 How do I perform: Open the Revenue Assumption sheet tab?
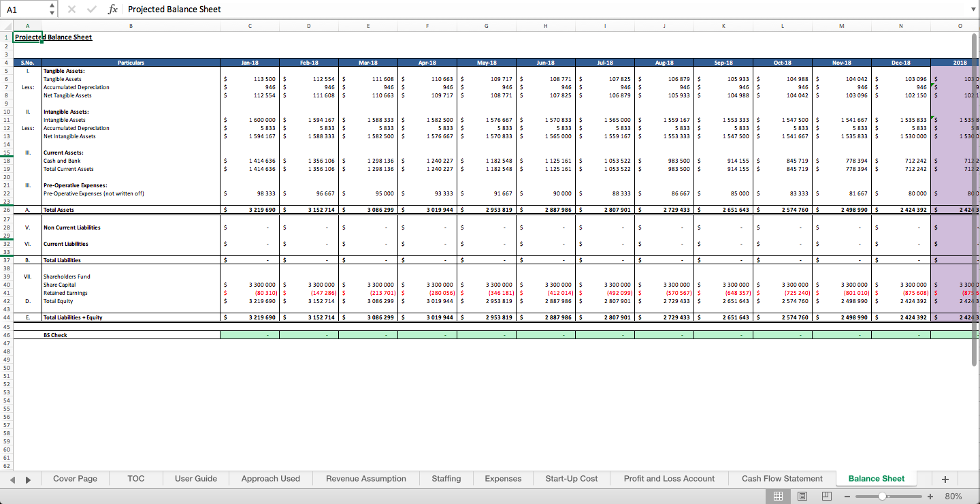pyautogui.click(x=366, y=479)
